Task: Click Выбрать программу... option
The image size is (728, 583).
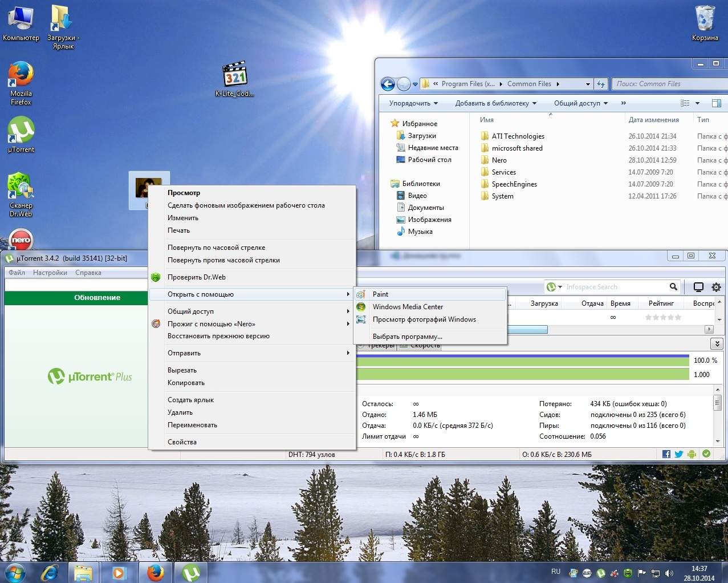Action: pyautogui.click(x=430, y=337)
